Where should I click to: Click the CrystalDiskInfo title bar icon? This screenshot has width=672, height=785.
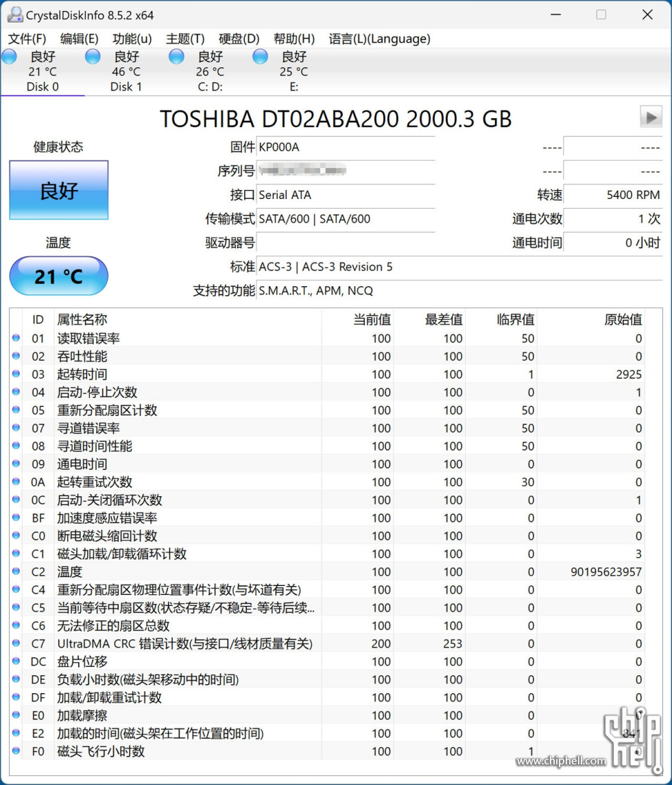pos(15,14)
